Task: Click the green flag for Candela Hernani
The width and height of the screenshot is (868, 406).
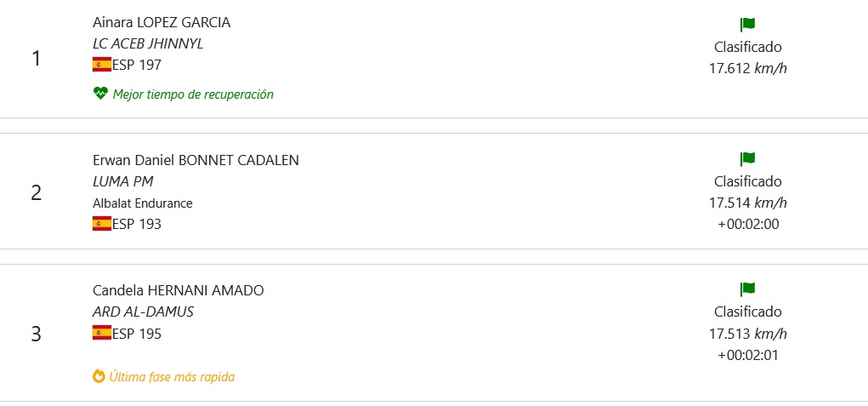Action: 747,289
